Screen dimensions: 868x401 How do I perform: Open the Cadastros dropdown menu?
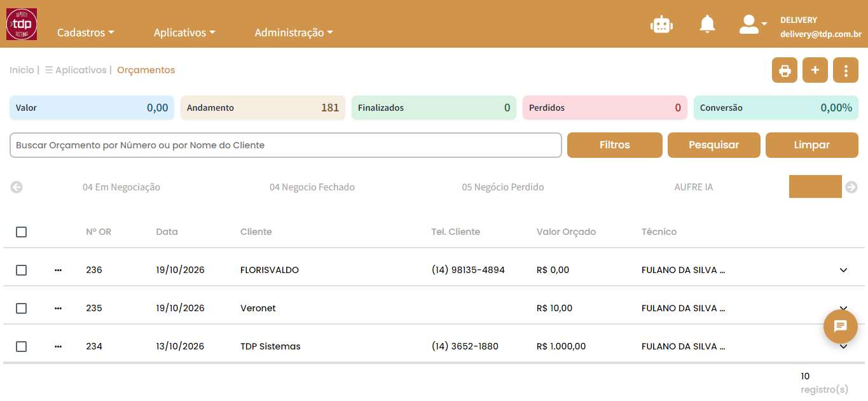86,32
